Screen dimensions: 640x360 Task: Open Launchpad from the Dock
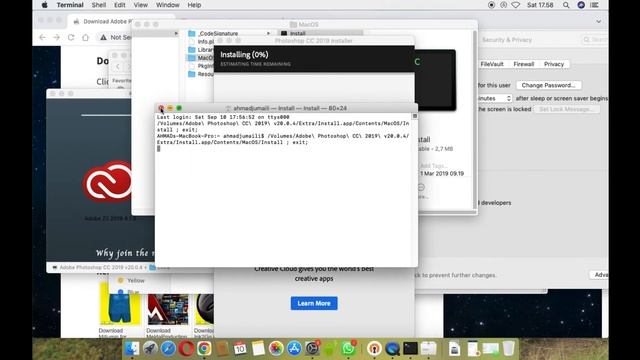(150, 349)
